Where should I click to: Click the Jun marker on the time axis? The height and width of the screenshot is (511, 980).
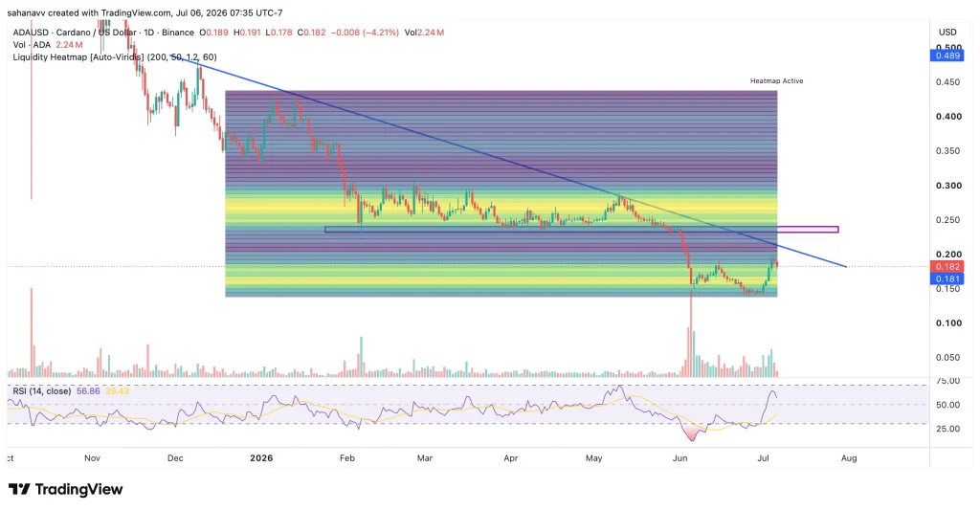coord(679,458)
